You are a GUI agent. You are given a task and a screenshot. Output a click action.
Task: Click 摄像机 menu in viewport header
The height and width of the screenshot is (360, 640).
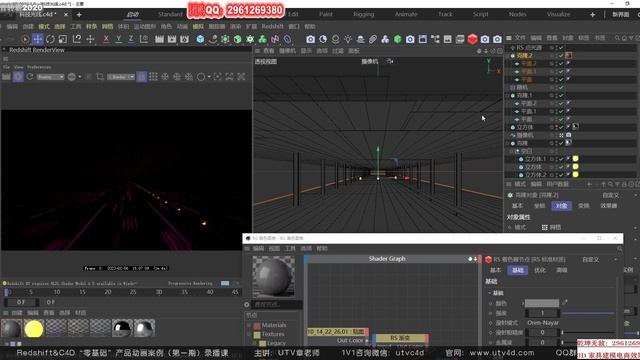click(287, 51)
